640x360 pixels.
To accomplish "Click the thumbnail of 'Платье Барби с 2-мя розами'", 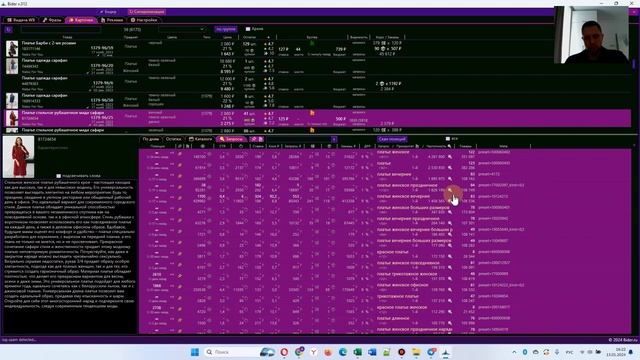I will pos(12,49).
